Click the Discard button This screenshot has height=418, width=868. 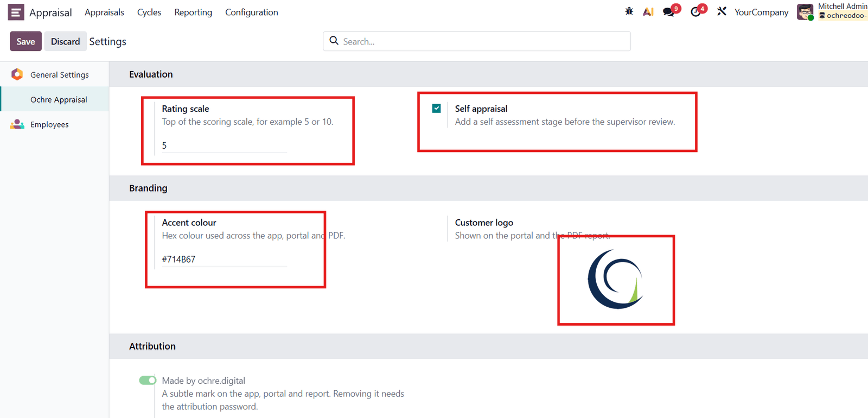65,41
